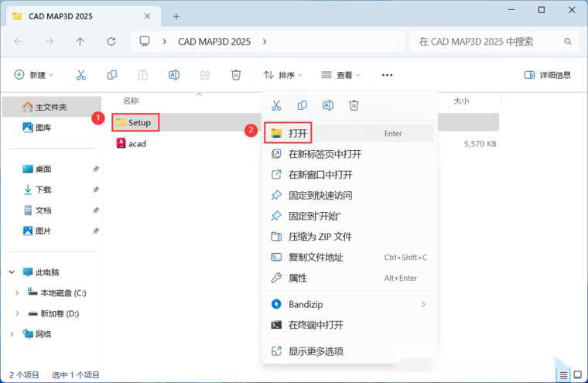Click the copy icon in the context menu
The height and width of the screenshot is (383, 588).
tap(303, 105)
